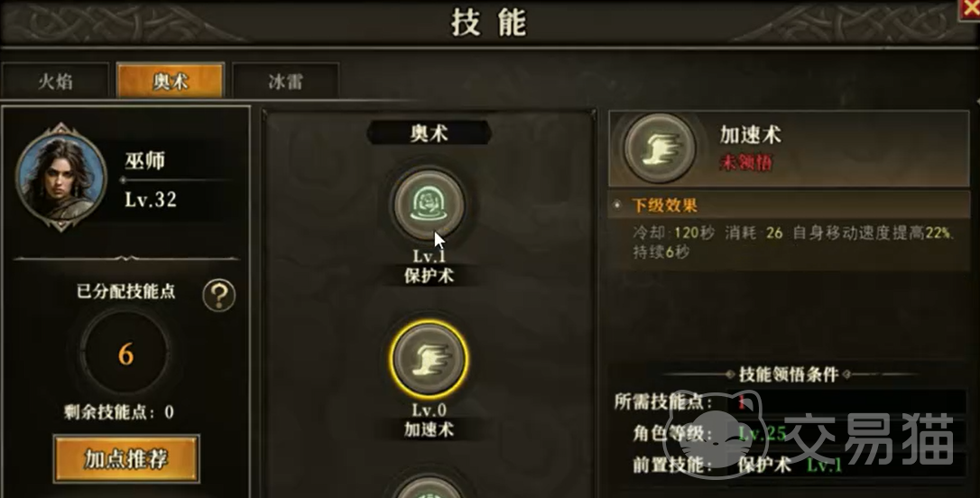980x498 pixels.
Task: Switch to the 奥术 tab
Action: coord(170,80)
